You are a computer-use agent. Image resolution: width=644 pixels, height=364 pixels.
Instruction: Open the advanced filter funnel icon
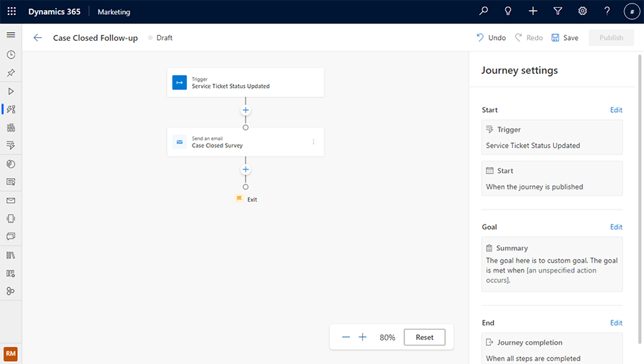click(557, 11)
